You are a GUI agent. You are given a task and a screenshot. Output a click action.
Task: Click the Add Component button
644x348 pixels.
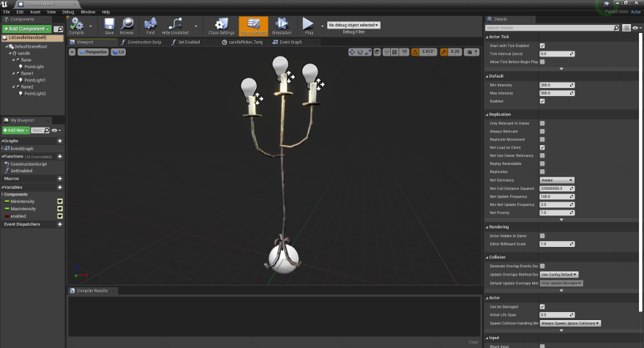26,29
